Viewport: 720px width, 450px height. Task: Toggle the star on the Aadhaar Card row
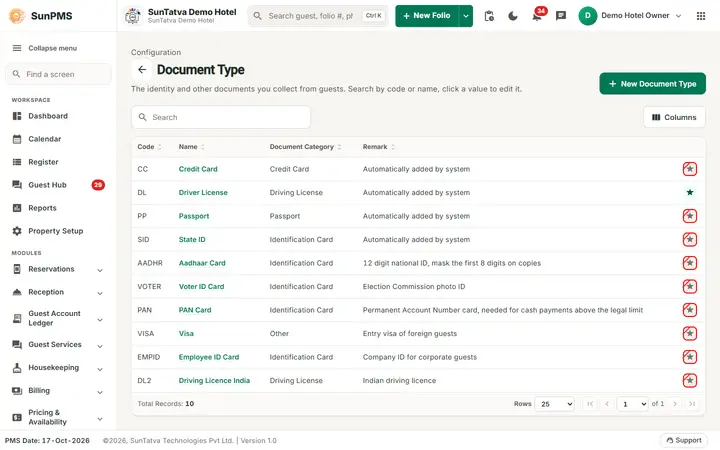(x=690, y=263)
